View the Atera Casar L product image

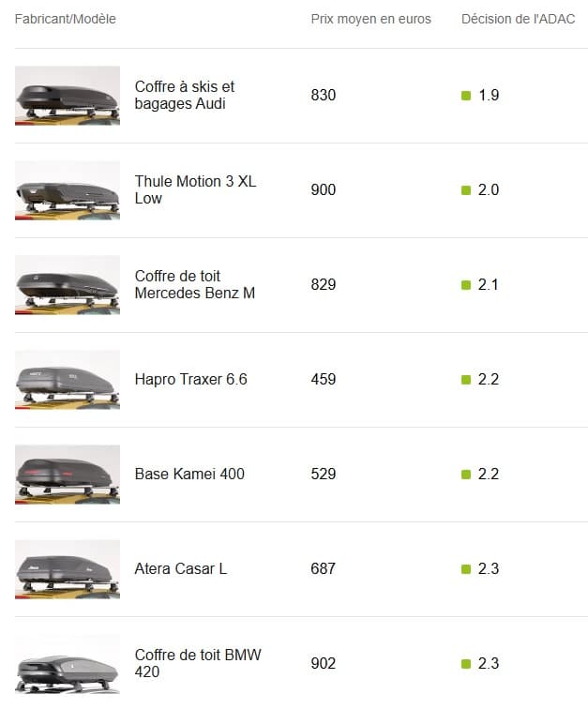click(x=68, y=569)
